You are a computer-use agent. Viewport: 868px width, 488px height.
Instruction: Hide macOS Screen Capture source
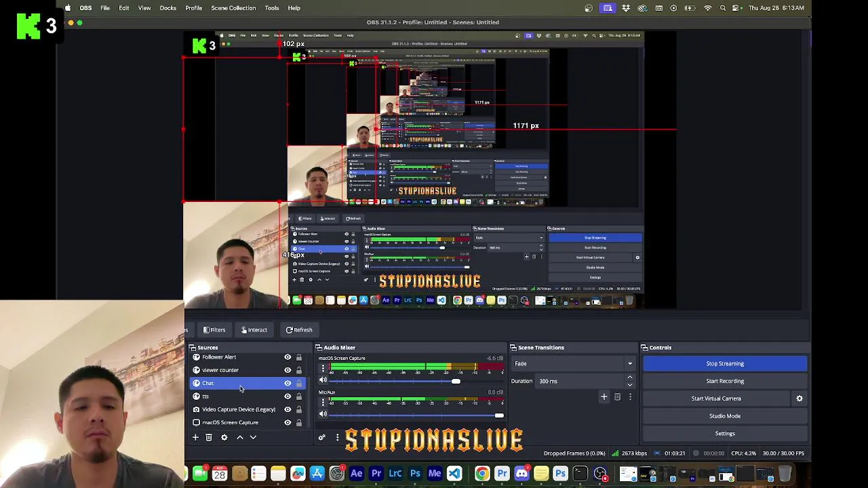(x=288, y=422)
